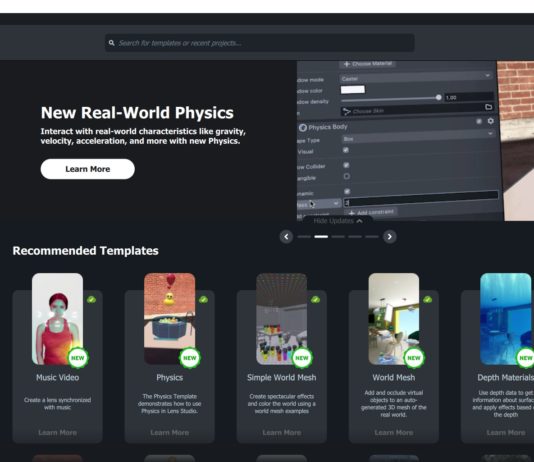Click folder icon beside Choose Skin field

pyautogui.click(x=488, y=107)
